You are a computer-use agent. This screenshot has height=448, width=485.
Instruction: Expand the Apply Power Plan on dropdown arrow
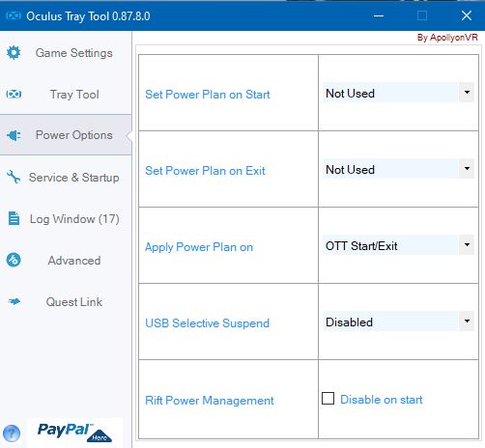[x=467, y=245]
